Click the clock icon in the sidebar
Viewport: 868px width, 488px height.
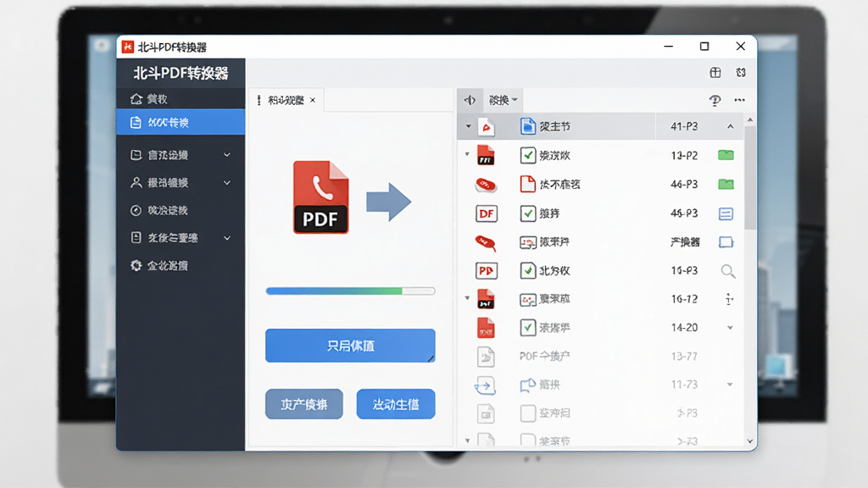(x=136, y=210)
